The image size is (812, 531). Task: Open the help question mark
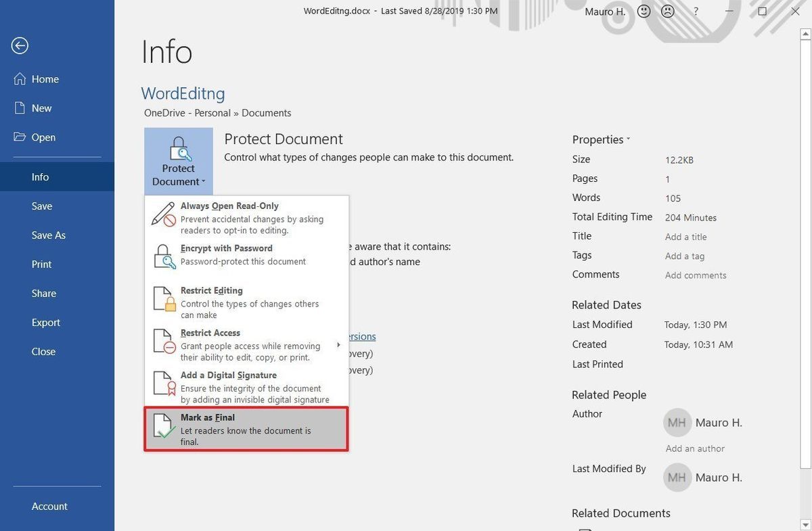coord(696,11)
